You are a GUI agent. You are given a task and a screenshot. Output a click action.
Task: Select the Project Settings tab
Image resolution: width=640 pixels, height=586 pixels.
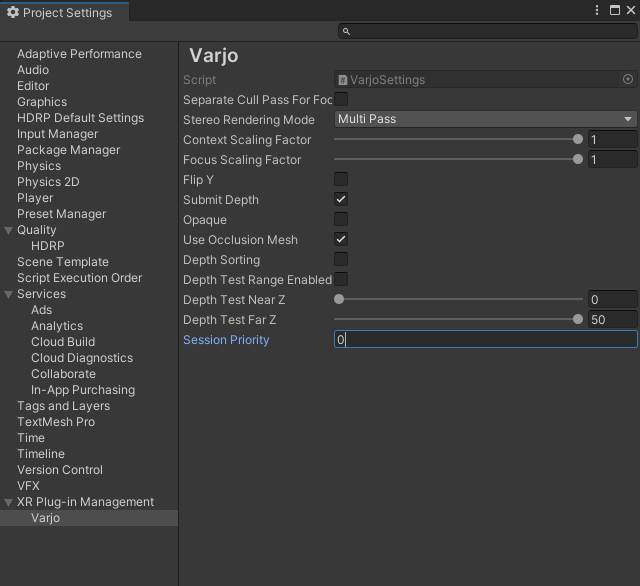click(x=64, y=12)
